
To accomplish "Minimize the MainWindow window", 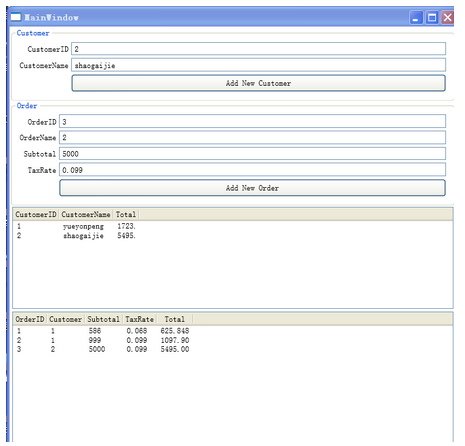I will (416, 18).
